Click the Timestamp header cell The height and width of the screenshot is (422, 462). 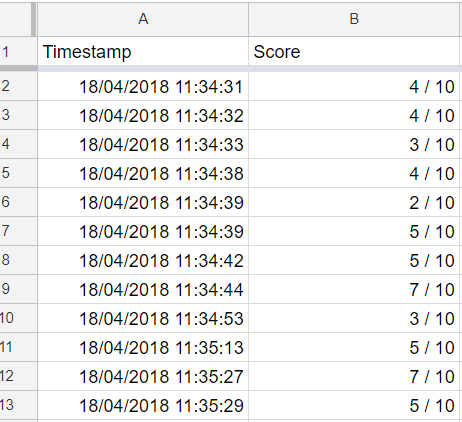click(143, 51)
